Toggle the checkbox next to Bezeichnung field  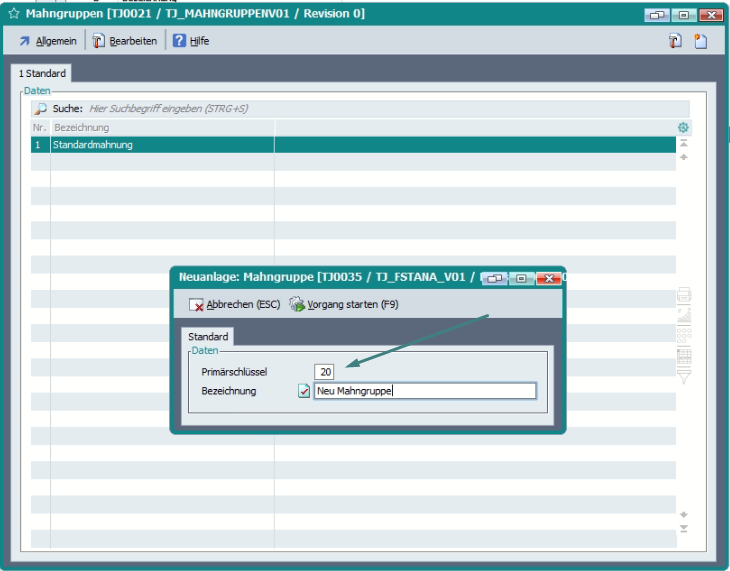point(304,391)
